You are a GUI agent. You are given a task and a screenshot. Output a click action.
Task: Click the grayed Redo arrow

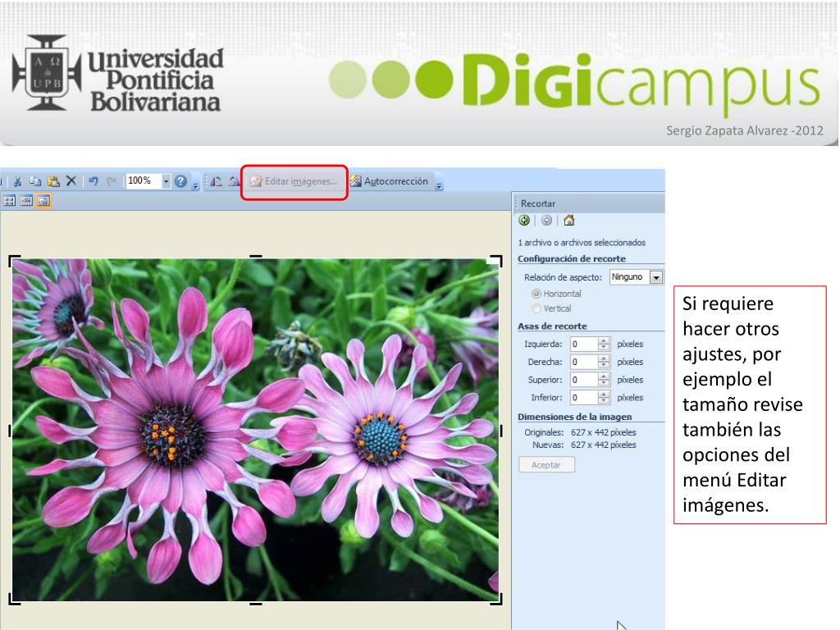[x=112, y=181]
